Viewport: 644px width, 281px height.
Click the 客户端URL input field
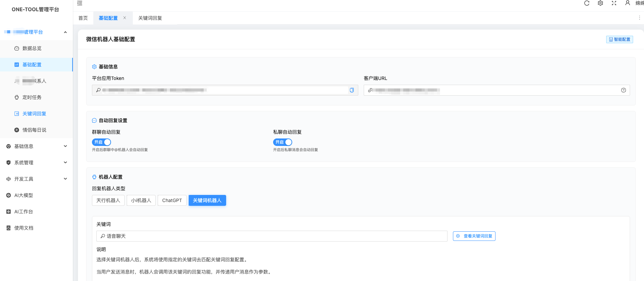pos(497,90)
